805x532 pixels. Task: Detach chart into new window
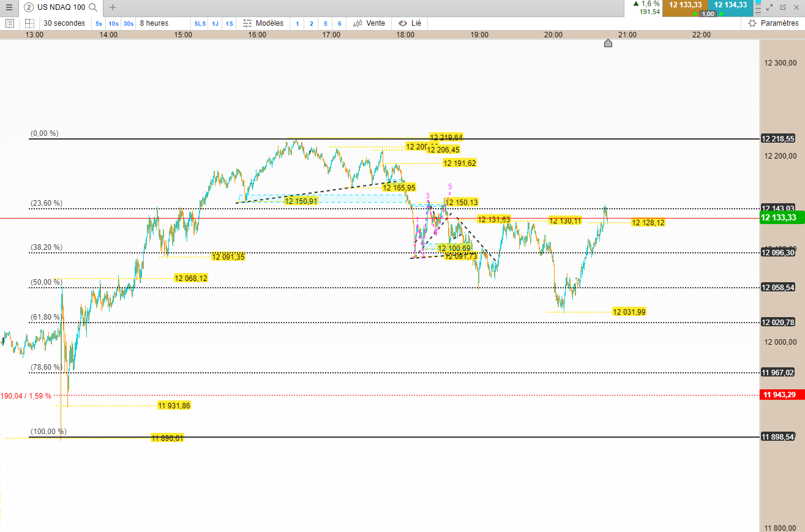tap(783, 7)
